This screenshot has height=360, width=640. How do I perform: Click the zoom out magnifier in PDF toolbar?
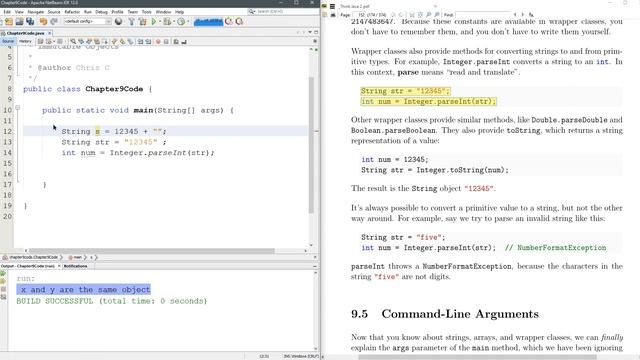click(x=429, y=15)
